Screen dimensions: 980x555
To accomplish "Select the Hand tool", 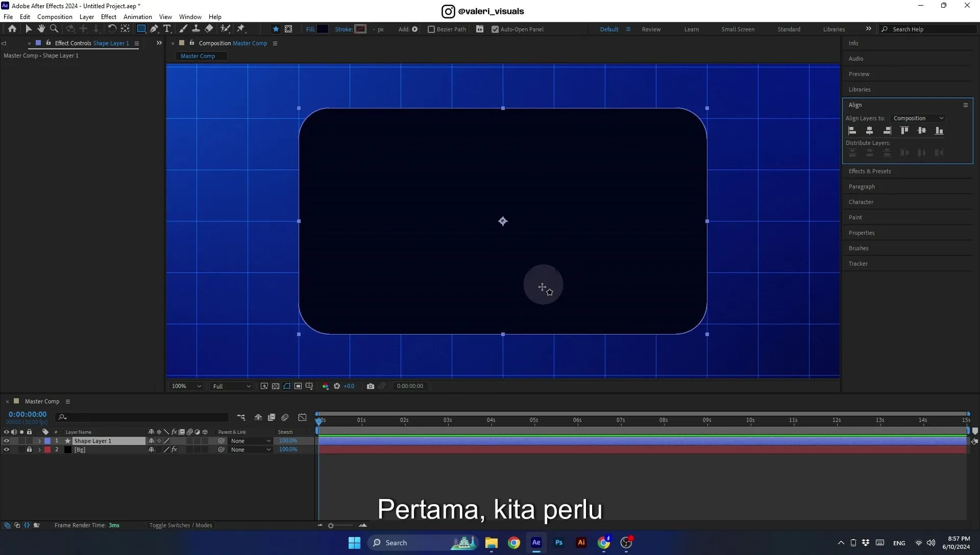I will pyautogui.click(x=41, y=29).
